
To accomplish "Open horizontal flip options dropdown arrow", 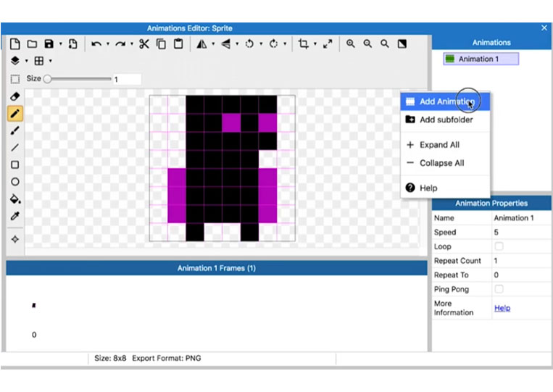I will click(x=213, y=44).
